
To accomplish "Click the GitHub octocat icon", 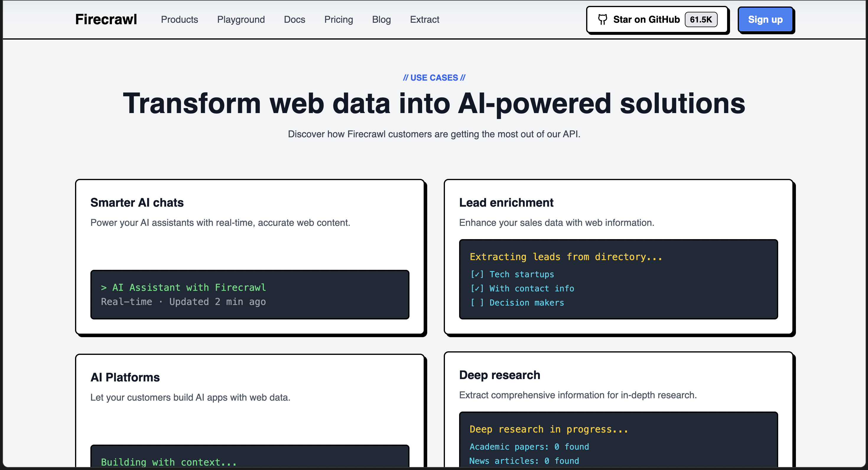I will [x=602, y=19].
